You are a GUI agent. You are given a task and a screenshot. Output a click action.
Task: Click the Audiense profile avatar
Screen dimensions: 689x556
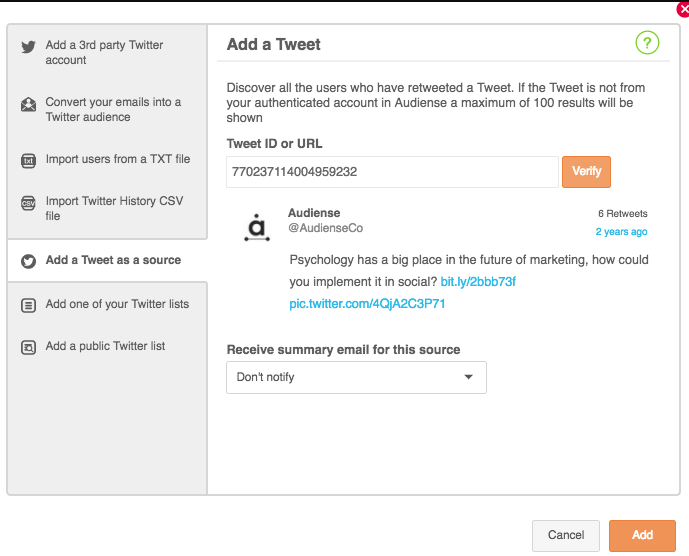[257, 227]
